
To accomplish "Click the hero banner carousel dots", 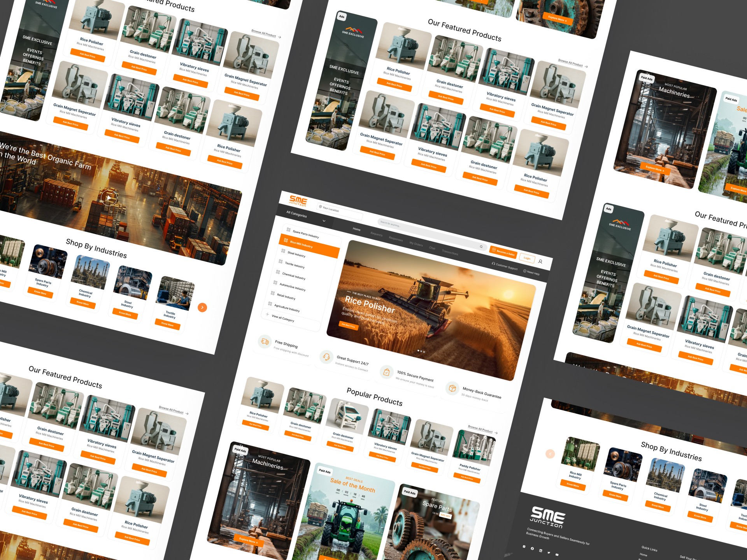I will (x=421, y=351).
